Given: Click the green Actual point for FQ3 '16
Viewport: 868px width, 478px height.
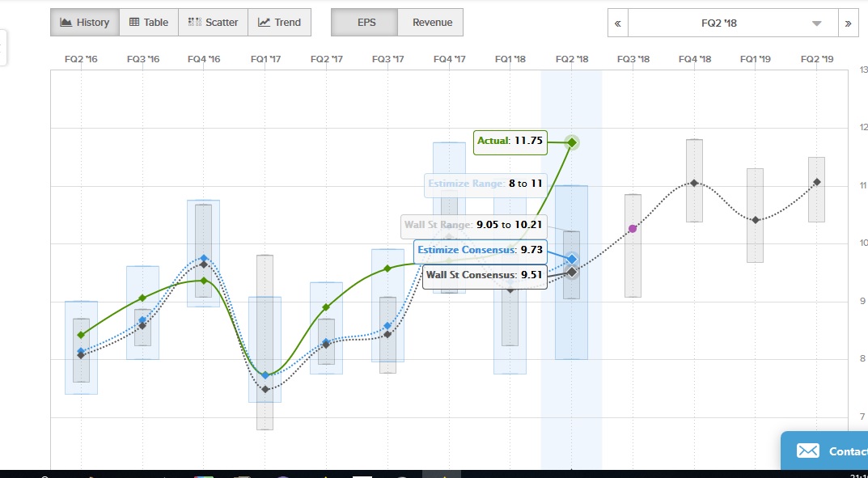Looking at the screenshot, I should (x=142, y=298).
